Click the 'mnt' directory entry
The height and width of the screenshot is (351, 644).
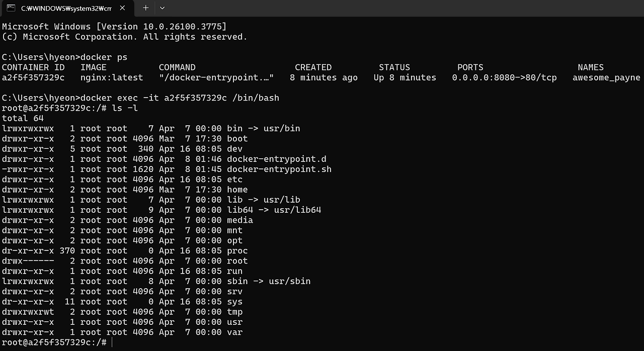pos(235,230)
